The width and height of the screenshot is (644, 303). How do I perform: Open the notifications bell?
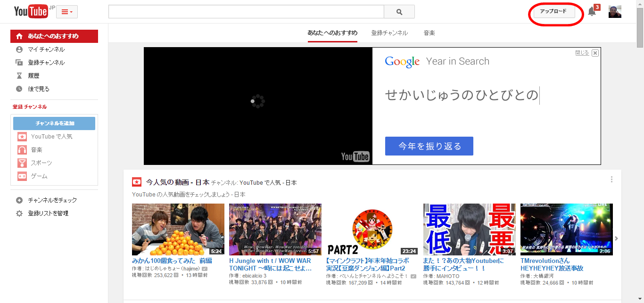tap(592, 12)
